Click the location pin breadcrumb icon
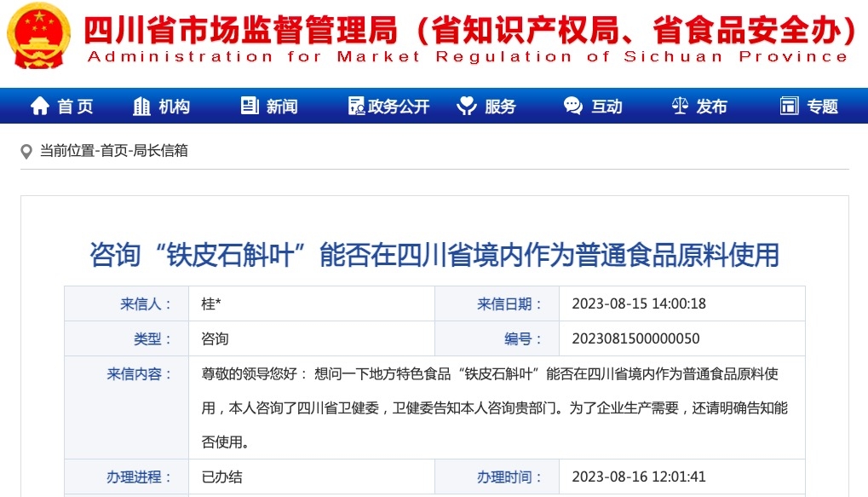 (x=26, y=152)
